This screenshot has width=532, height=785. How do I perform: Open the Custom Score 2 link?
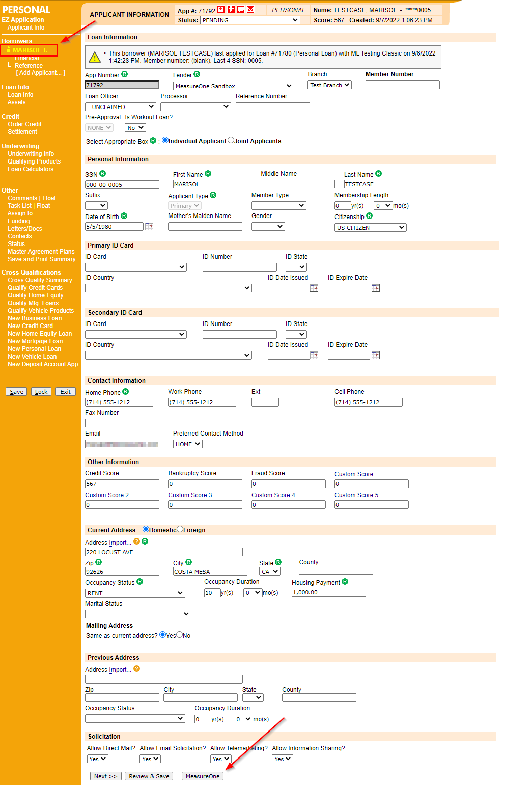coord(106,495)
